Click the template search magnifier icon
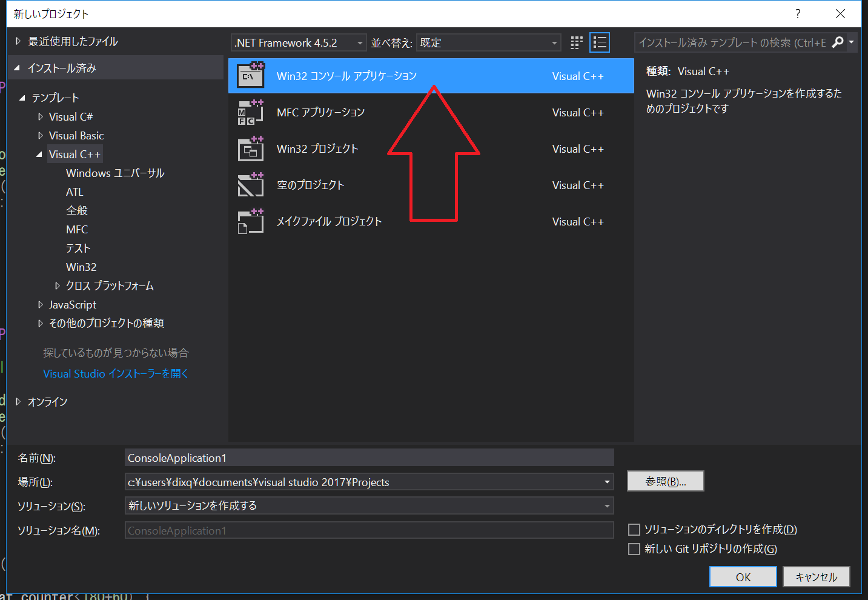Image resolution: width=868 pixels, height=600 pixels. [x=838, y=42]
